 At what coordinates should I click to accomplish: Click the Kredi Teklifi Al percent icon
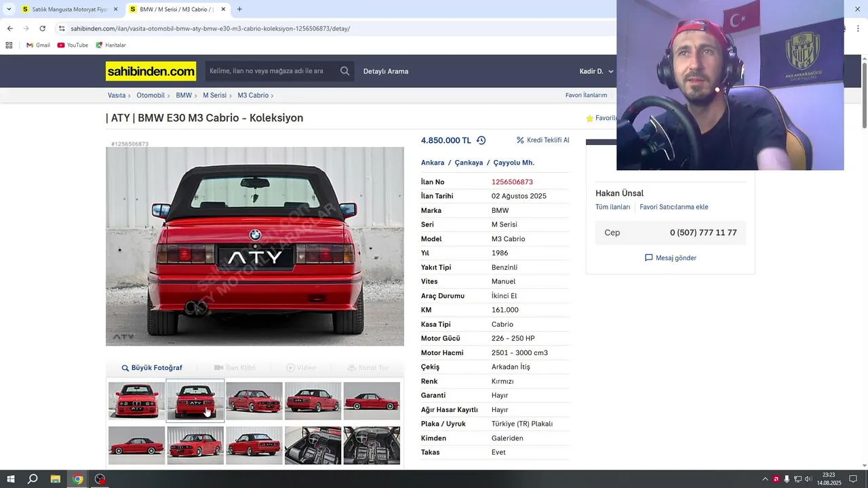coord(520,140)
